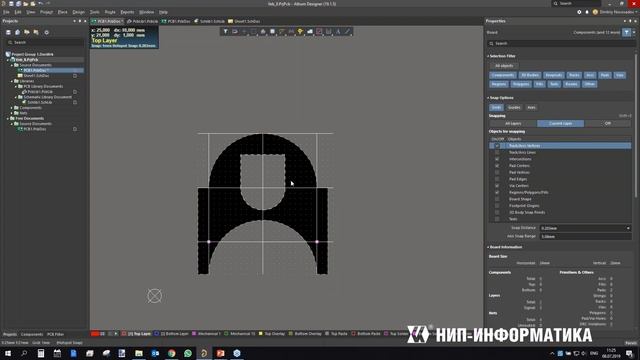Select the Guides snap option button
This screenshot has width=640, height=360.
tap(514, 107)
